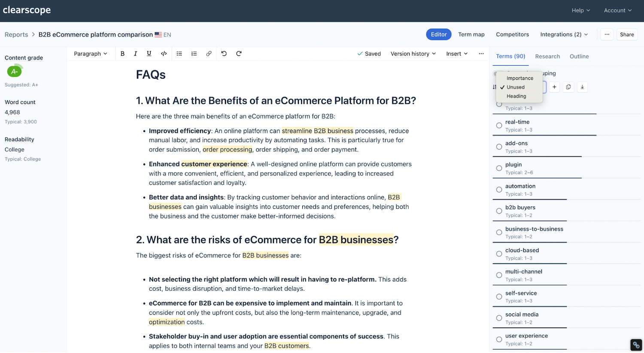Click the US flag language icon
The height and width of the screenshot is (353, 644).
pos(158,35)
